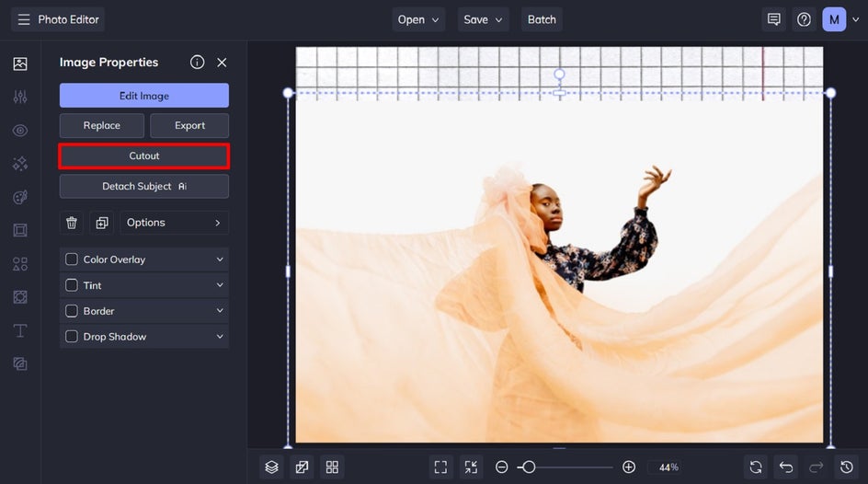The height and width of the screenshot is (484, 868).
Task: Click the top-left selection corner handle
Action: [x=288, y=93]
